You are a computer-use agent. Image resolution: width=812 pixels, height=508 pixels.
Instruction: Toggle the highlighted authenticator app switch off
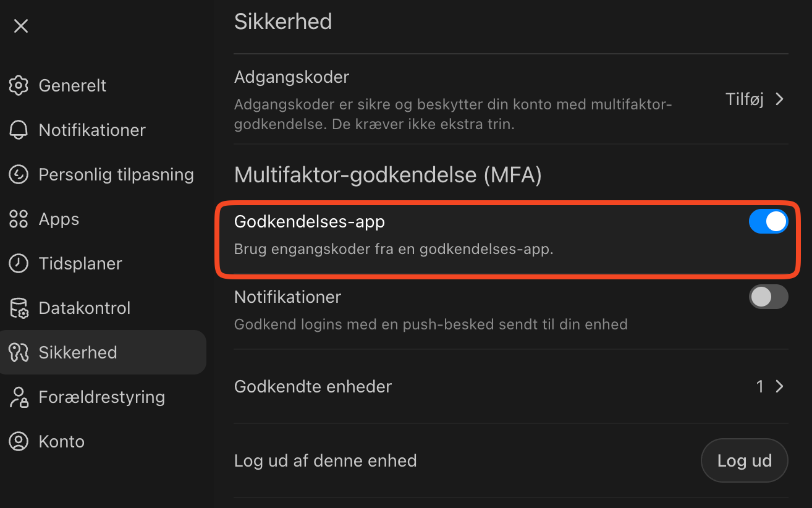(x=768, y=221)
